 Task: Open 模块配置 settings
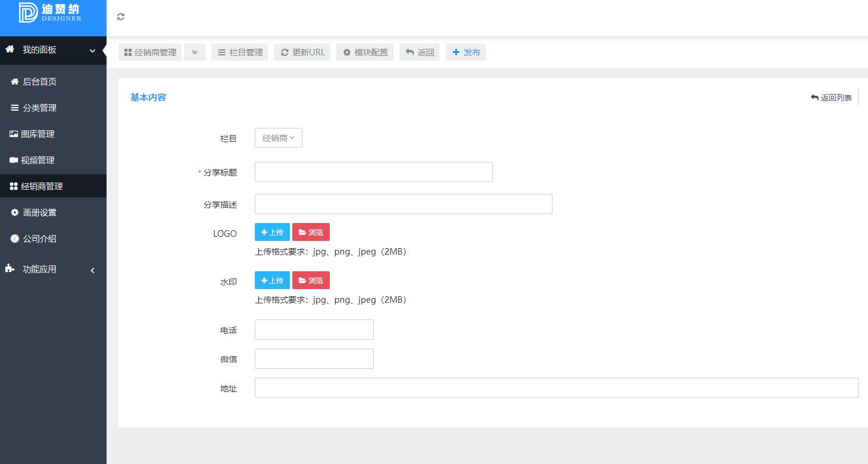365,52
